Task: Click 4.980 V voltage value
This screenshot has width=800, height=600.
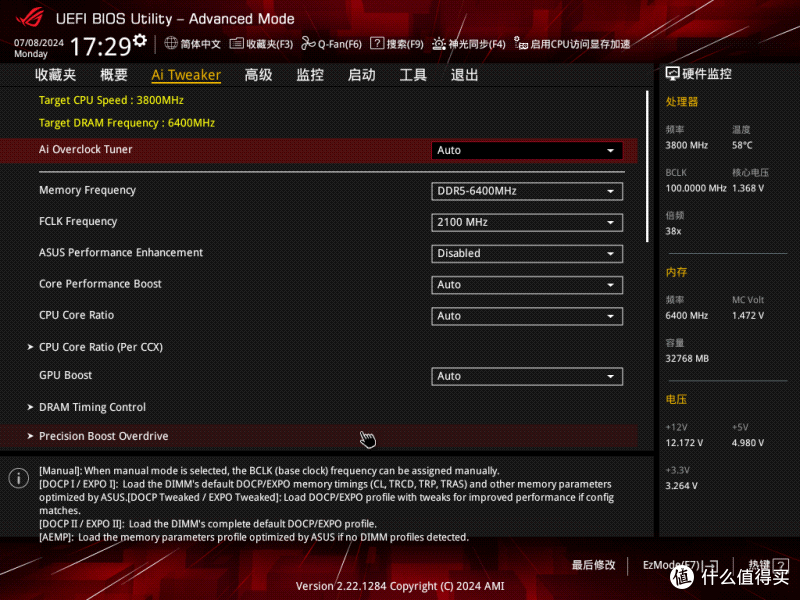Action: (x=748, y=443)
